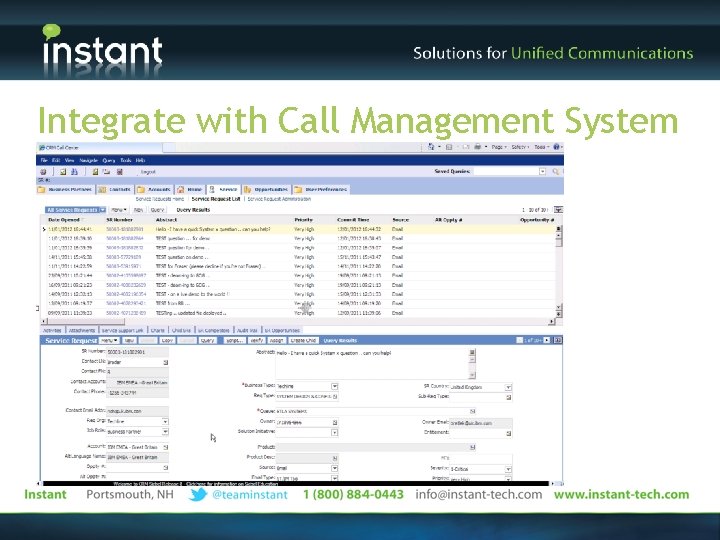
Task: Click the Verify button
Action: [x=256, y=340]
